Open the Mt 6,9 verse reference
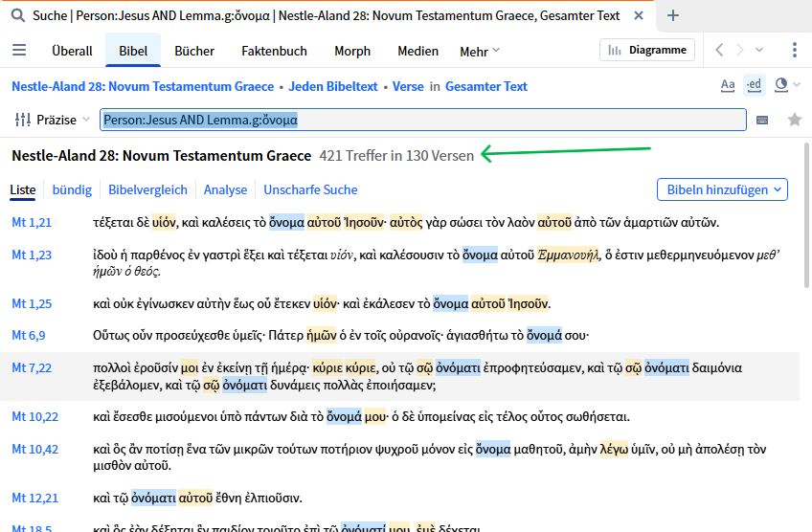Image resolution: width=812 pixels, height=532 pixels. coord(29,335)
